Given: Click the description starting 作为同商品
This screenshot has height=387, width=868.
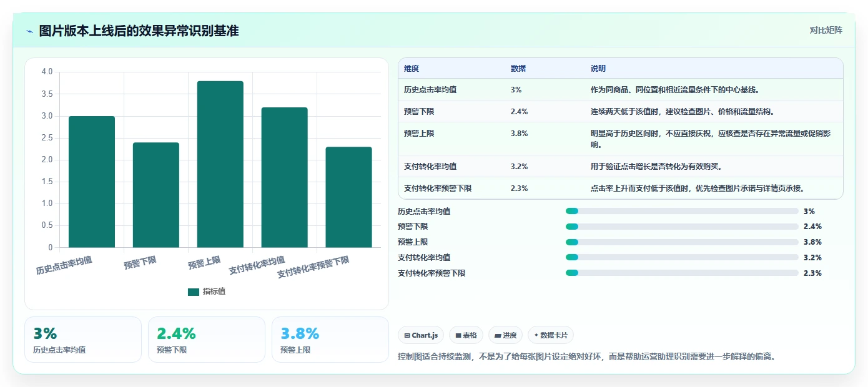Looking at the screenshot, I should (x=675, y=90).
